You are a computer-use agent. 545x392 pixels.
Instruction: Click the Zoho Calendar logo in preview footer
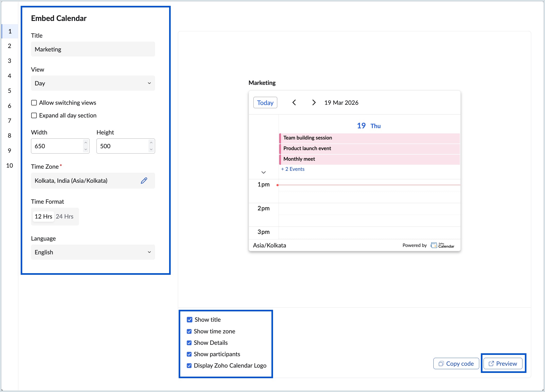point(442,245)
